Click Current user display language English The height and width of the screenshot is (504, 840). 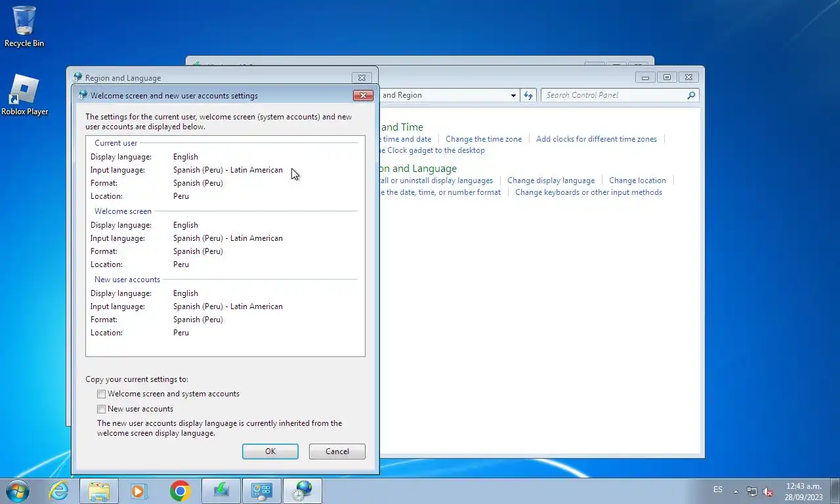point(186,157)
